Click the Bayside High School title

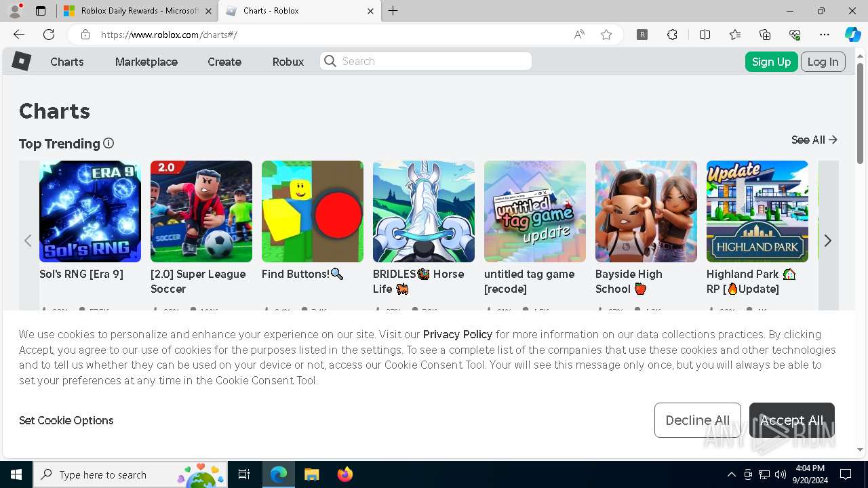[x=629, y=281]
